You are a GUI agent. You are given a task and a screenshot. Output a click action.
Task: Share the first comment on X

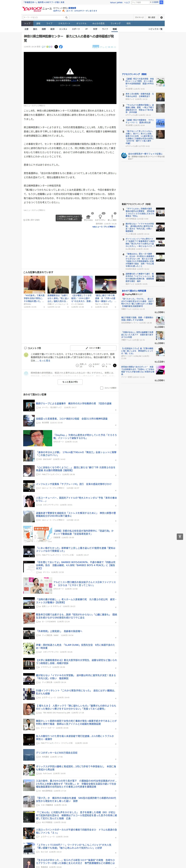[115, 365]
